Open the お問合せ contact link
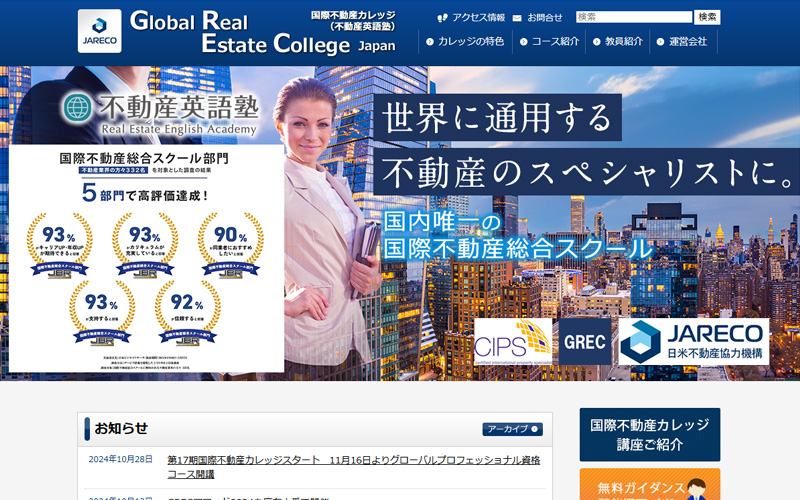Screen dimensions: 800x500 544,17
